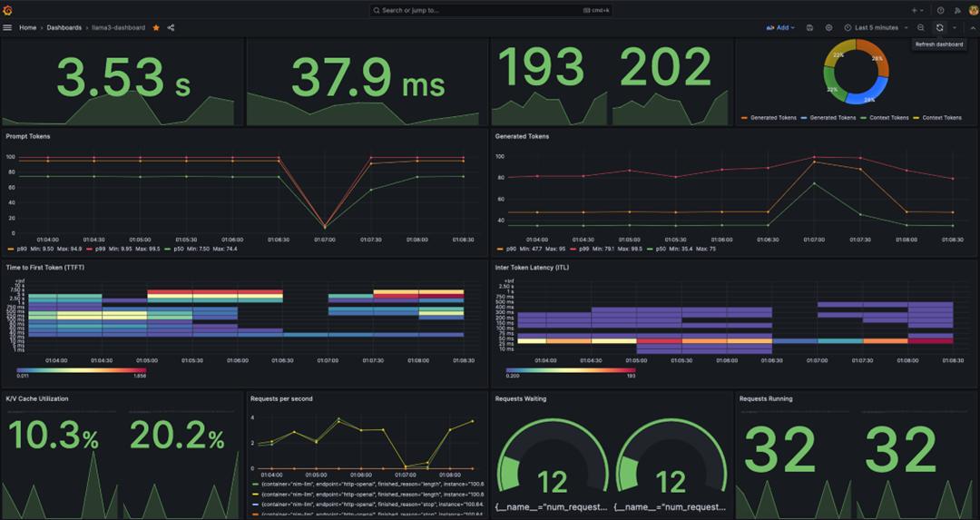Unstar the llama3-dashboard favorite star
Image resolution: width=980 pixels, height=520 pixels.
[x=156, y=28]
